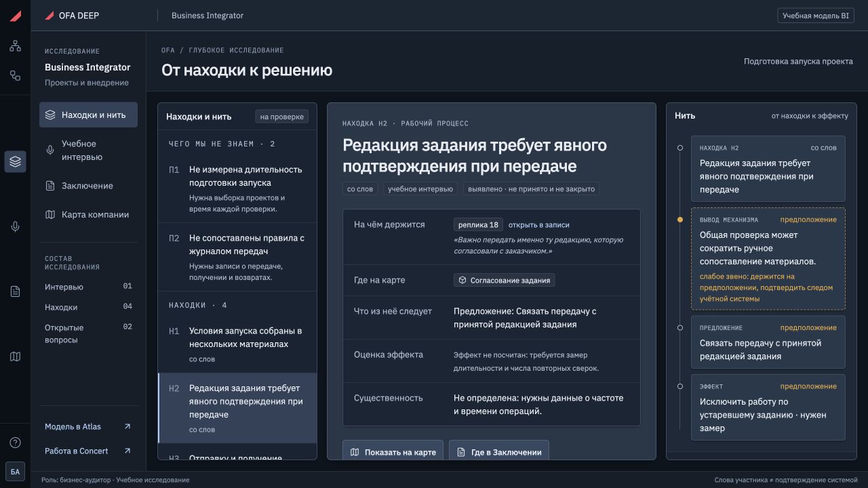Screen dimensions: 868x488
Task: Click the выявлено · не принято tag
Action: 531,189
